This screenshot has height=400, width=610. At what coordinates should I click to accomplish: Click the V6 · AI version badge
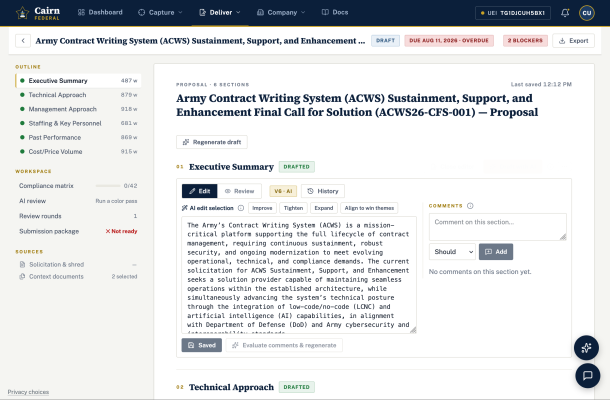(x=283, y=191)
